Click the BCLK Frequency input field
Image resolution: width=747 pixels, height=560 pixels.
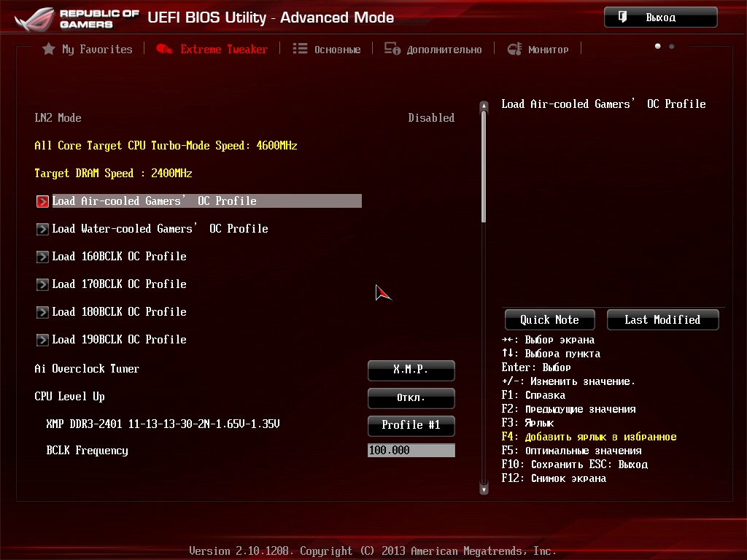click(411, 451)
